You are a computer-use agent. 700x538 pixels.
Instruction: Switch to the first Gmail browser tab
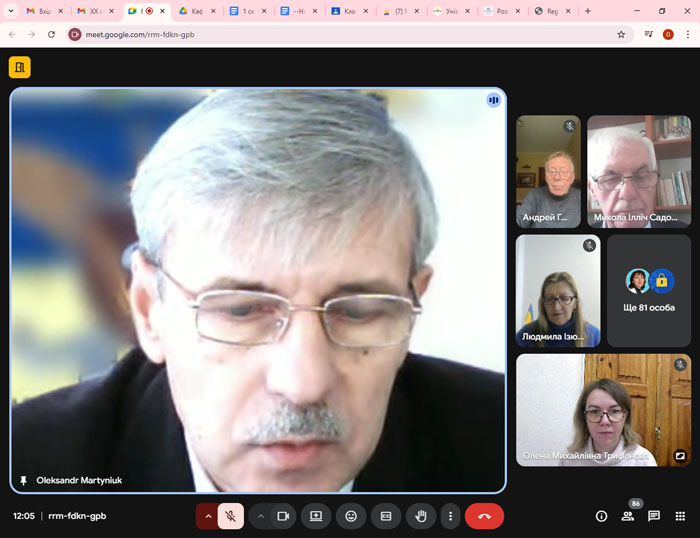point(40,11)
